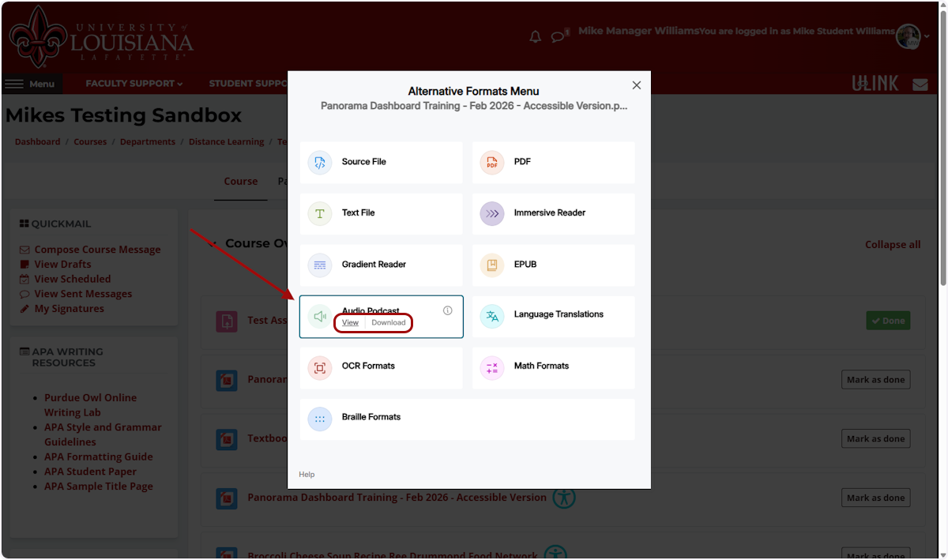Screen dimensions: 948x560
Task: Click the Ally accessibility icon beside Panorama Dashboard Training
Action: [x=564, y=498]
